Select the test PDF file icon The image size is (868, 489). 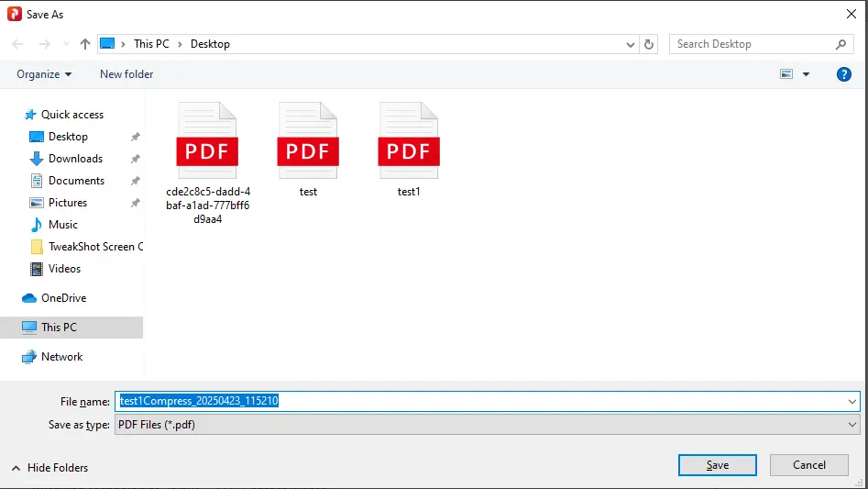click(x=308, y=140)
